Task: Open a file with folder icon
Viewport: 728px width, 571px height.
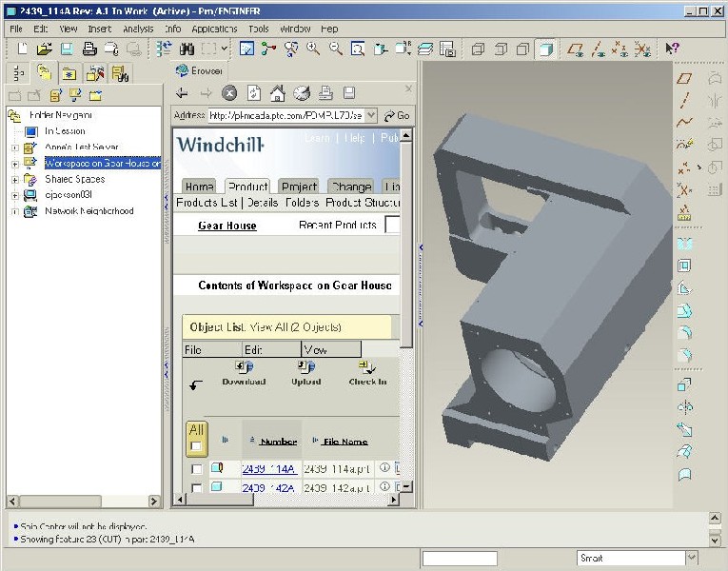Action: pos(45,49)
